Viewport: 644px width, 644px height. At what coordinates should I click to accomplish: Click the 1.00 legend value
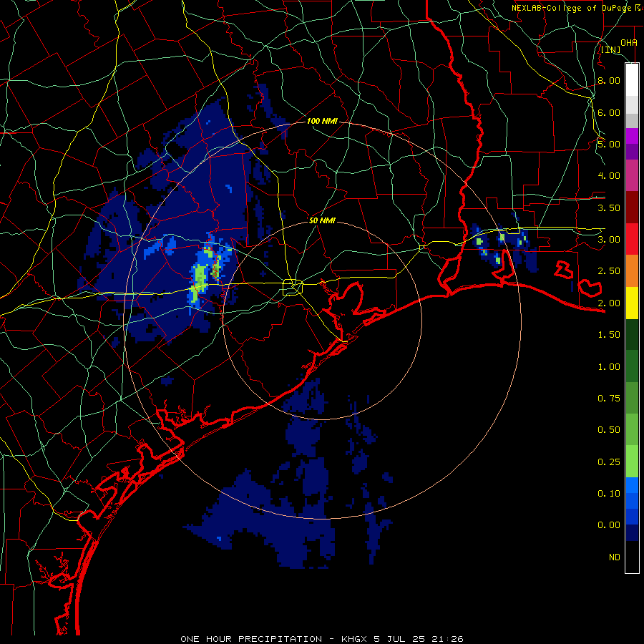(609, 367)
